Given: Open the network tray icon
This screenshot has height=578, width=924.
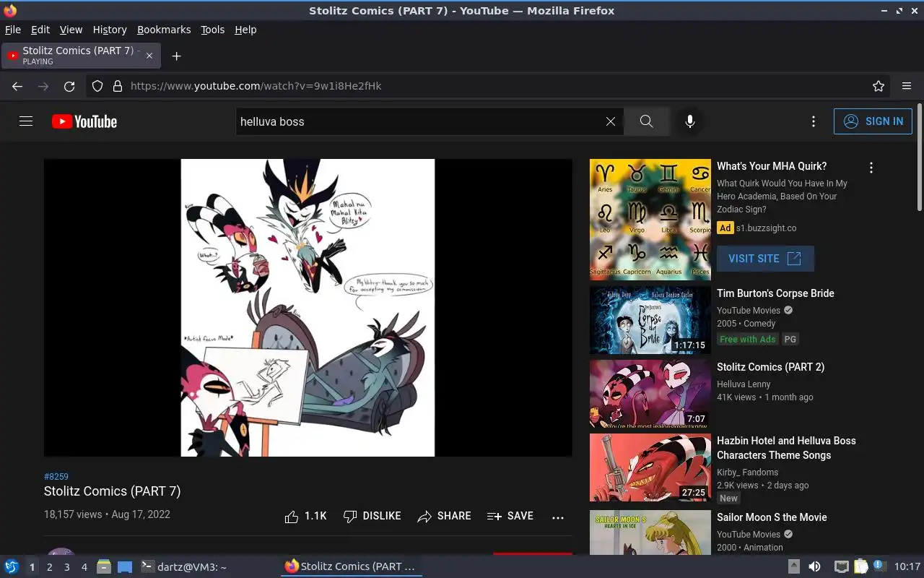Looking at the screenshot, I should click(x=841, y=566).
